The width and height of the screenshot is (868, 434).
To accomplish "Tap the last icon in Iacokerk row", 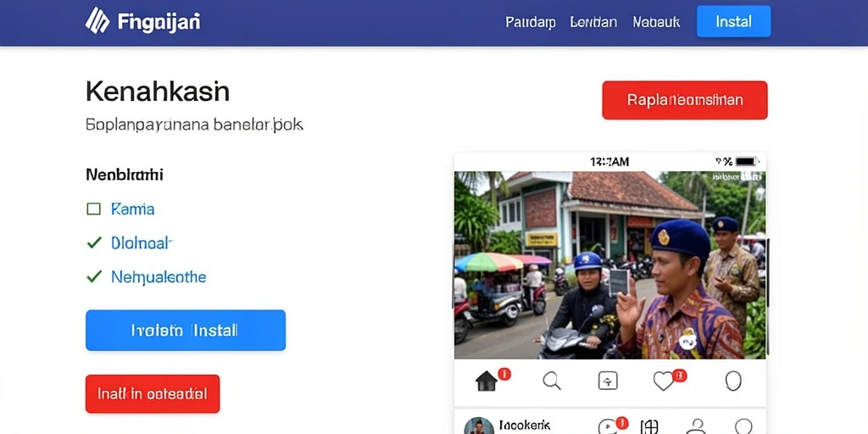I will (x=744, y=426).
